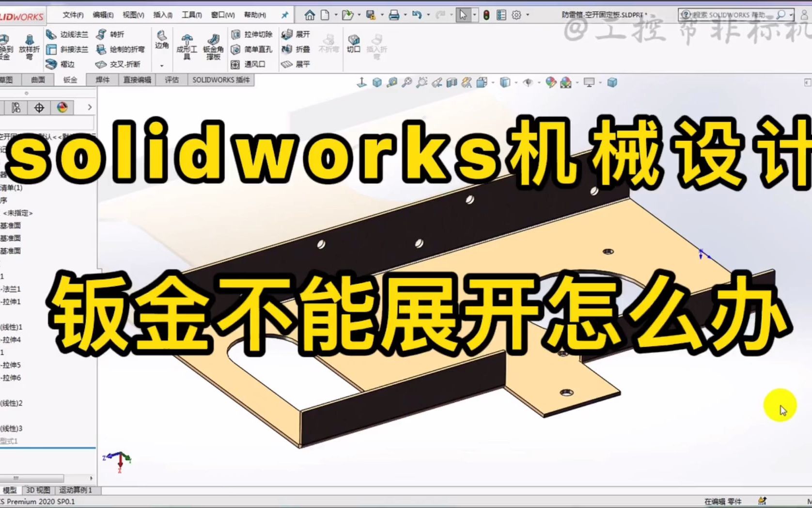812x508 pixels.
Task: Switch to the 评估 ribbon tab
Action: (x=172, y=80)
